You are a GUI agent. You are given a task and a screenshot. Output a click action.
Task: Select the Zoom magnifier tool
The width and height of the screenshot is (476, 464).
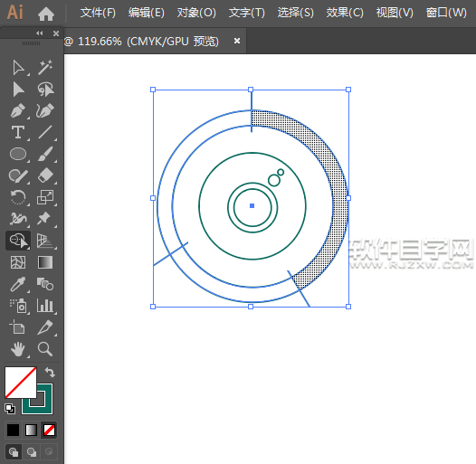point(45,349)
